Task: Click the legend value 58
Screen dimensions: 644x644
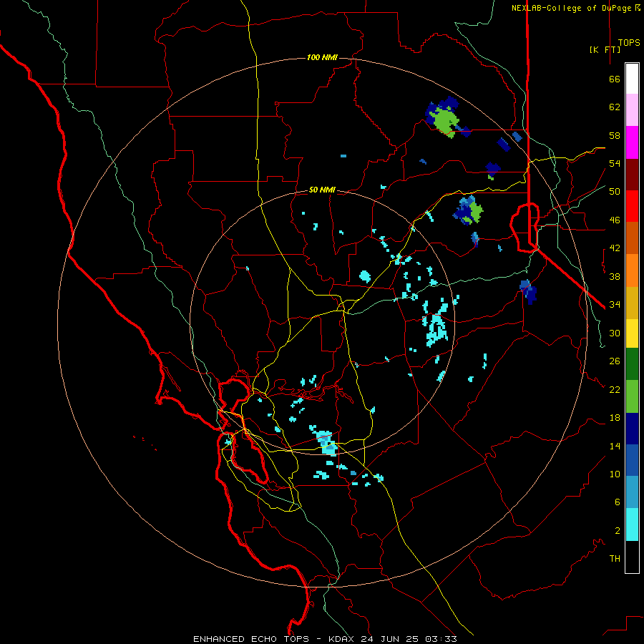Action: click(x=615, y=135)
